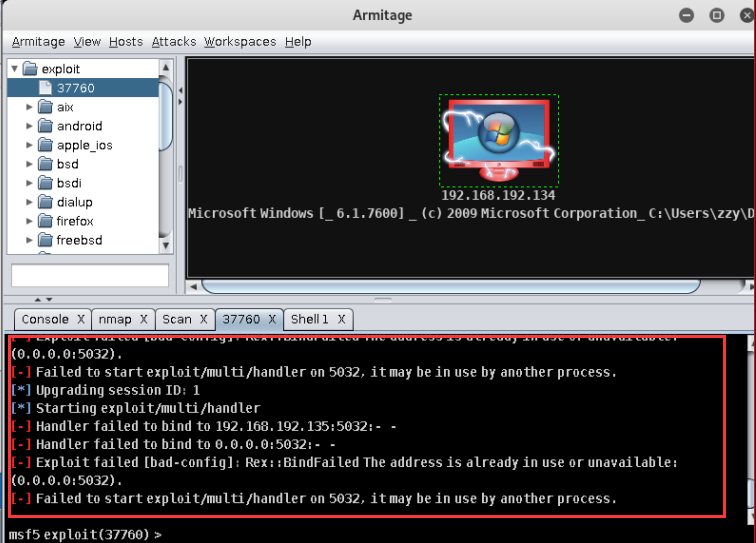The width and height of the screenshot is (756, 543).
Task: Click the module search input field
Action: (90, 275)
